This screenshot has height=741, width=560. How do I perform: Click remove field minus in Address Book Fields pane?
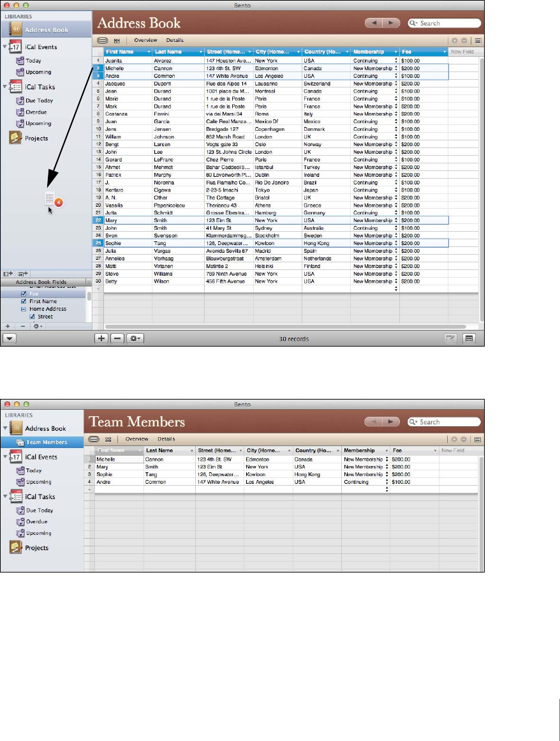(23, 326)
